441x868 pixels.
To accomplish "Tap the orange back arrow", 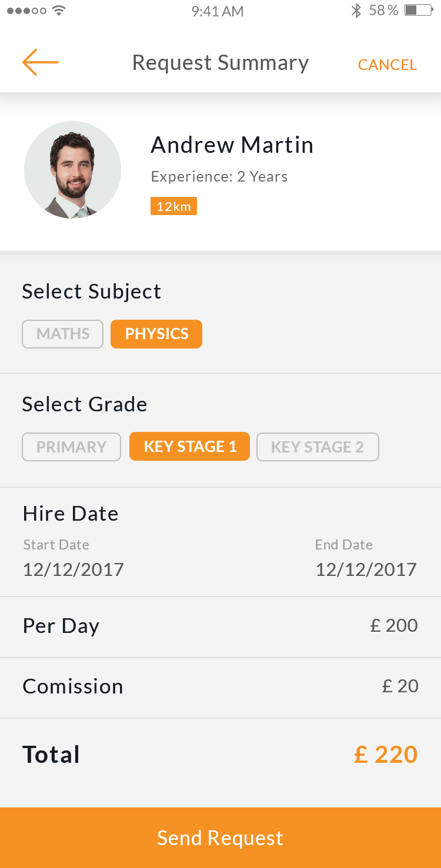I will coord(41,62).
